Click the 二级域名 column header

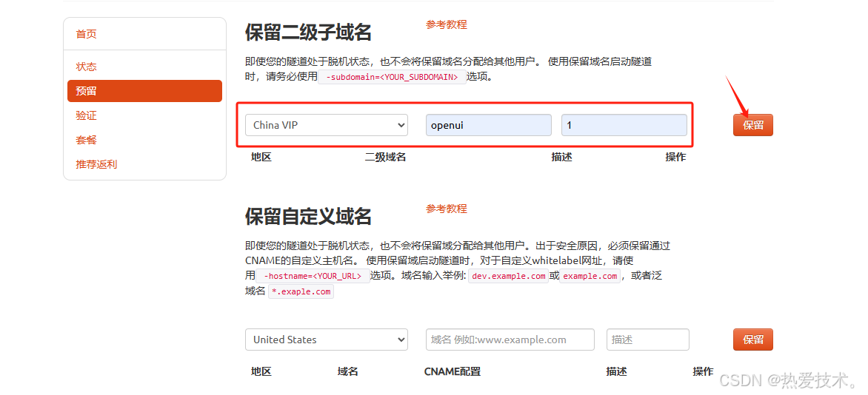(x=385, y=157)
